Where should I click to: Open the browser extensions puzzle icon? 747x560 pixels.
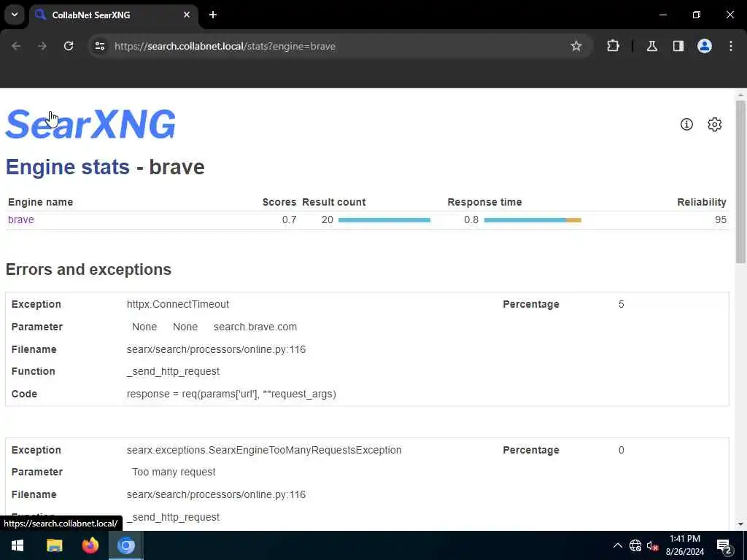coord(613,46)
